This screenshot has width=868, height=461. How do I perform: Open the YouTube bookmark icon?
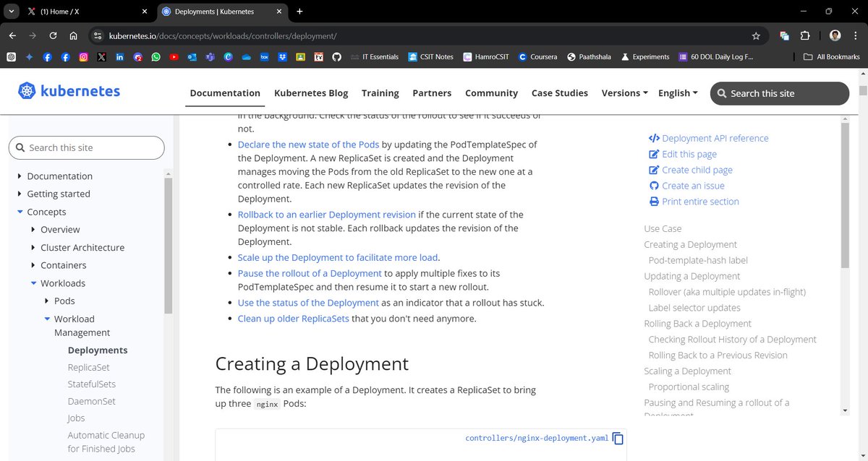pos(174,56)
